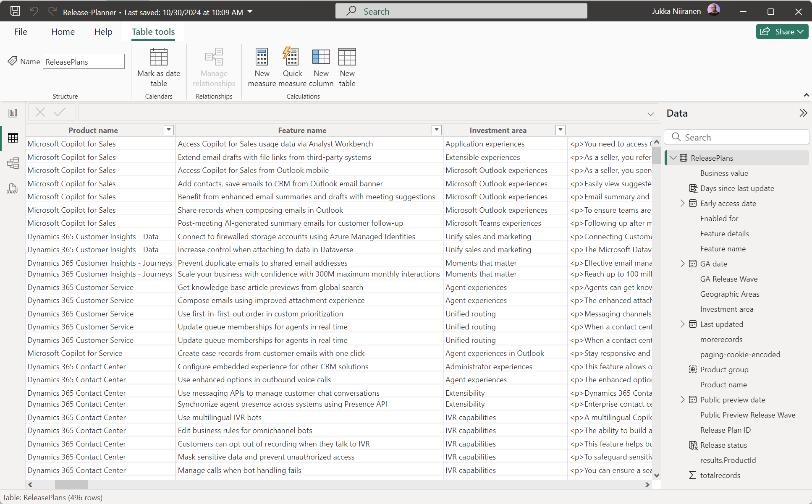Open Feature name column filter dropdown

(x=437, y=130)
